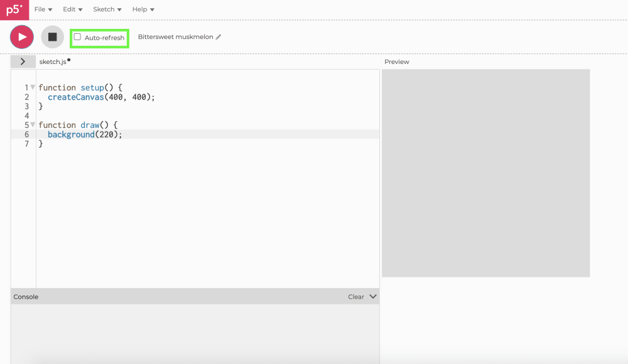Collapse the setup function fold arrow

click(x=33, y=87)
